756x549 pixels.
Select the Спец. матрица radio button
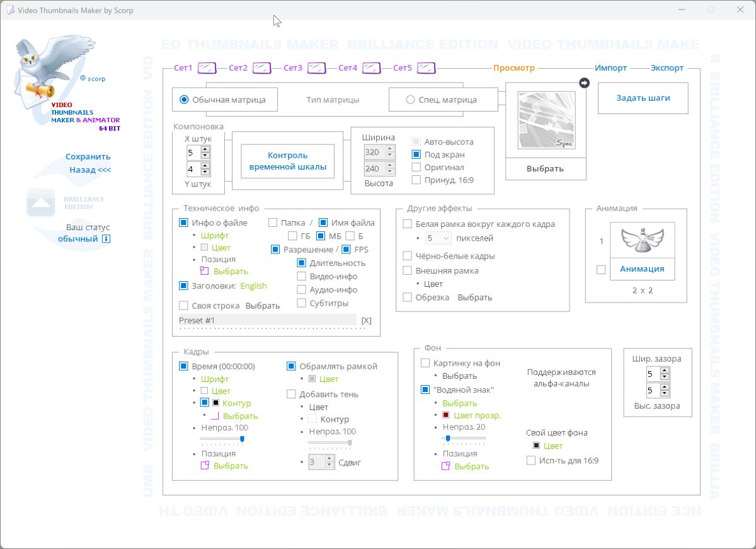pyautogui.click(x=410, y=100)
